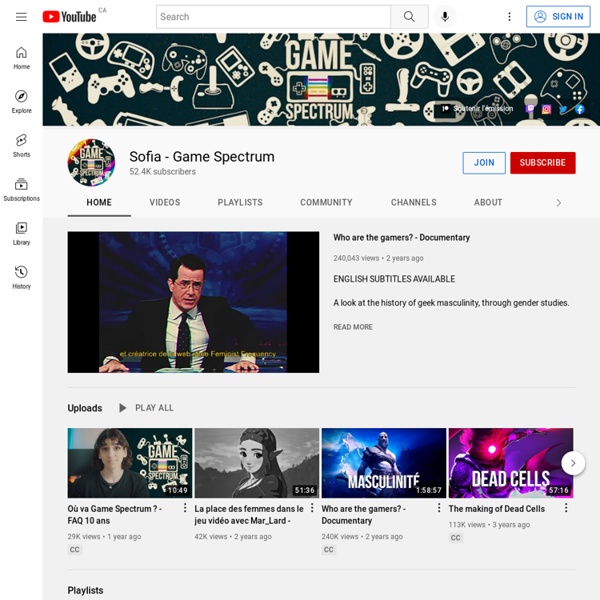Open the Masculinité documentary thumbnail
The height and width of the screenshot is (600, 600).
click(x=384, y=463)
